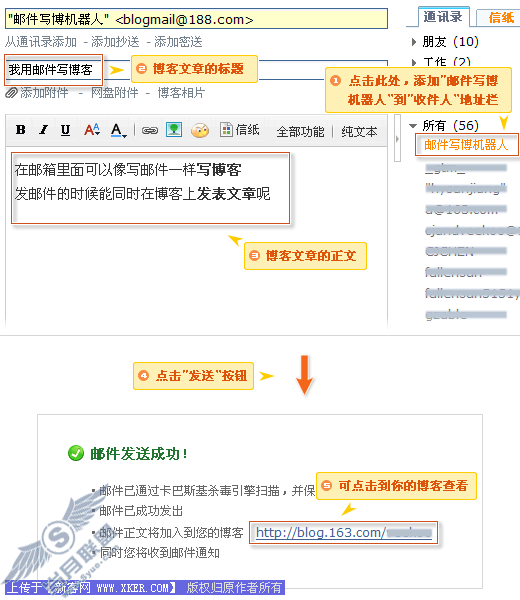Toggle Underline formatting in editor toolbar
520x600 pixels.
coord(65,130)
